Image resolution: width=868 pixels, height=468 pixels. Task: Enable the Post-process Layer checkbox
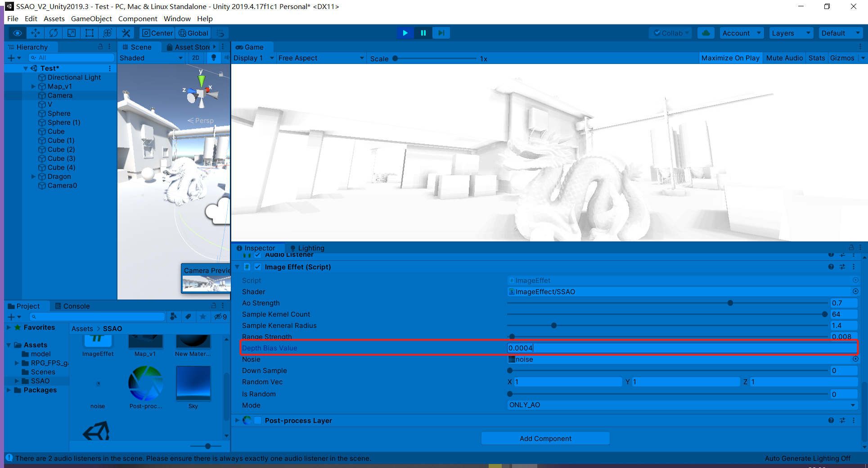click(258, 420)
